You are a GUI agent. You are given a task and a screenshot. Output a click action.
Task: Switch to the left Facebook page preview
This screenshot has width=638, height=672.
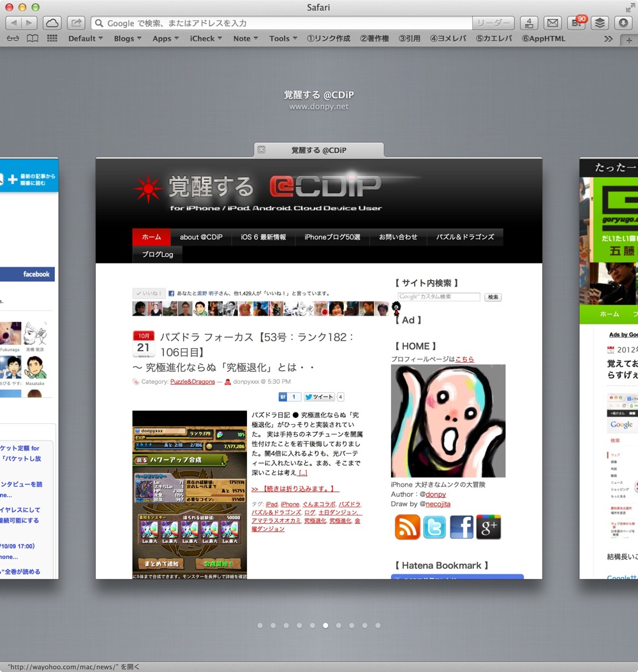pyautogui.click(x=29, y=369)
